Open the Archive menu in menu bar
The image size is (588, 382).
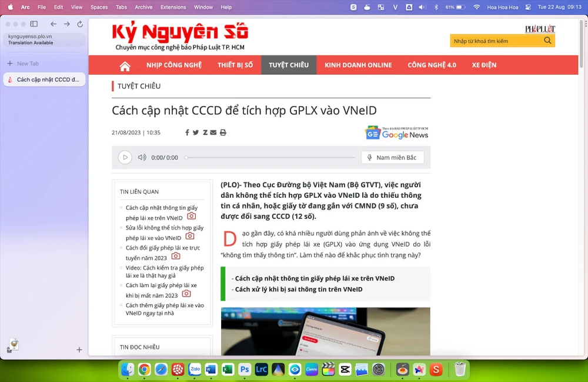[143, 7]
